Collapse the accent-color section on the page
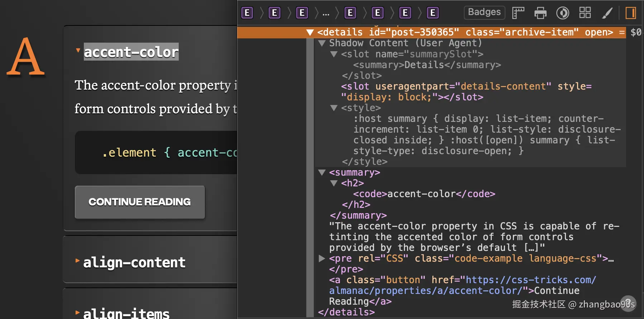The height and width of the screenshot is (319, 644). tap(78, 51)
